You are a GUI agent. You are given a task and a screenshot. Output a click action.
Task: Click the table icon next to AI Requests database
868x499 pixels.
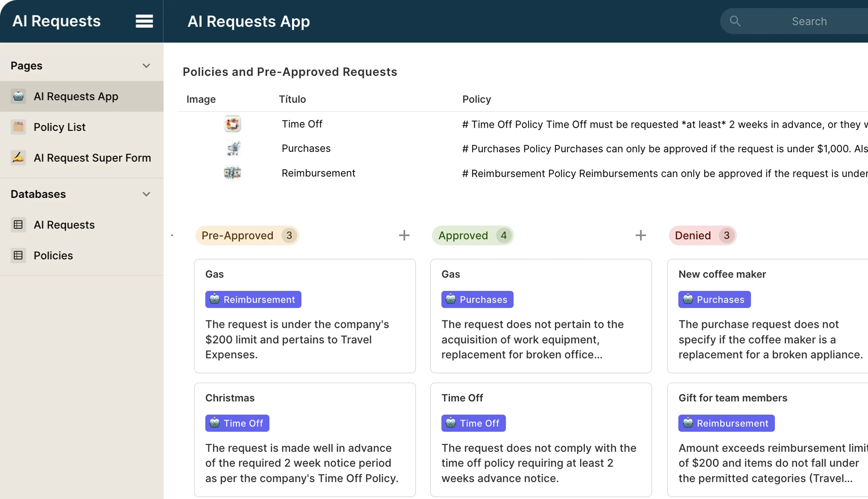(18, 225)
